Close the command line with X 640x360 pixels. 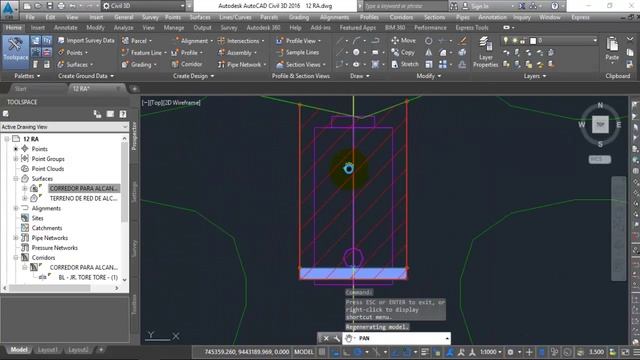(x=326, y=338)
